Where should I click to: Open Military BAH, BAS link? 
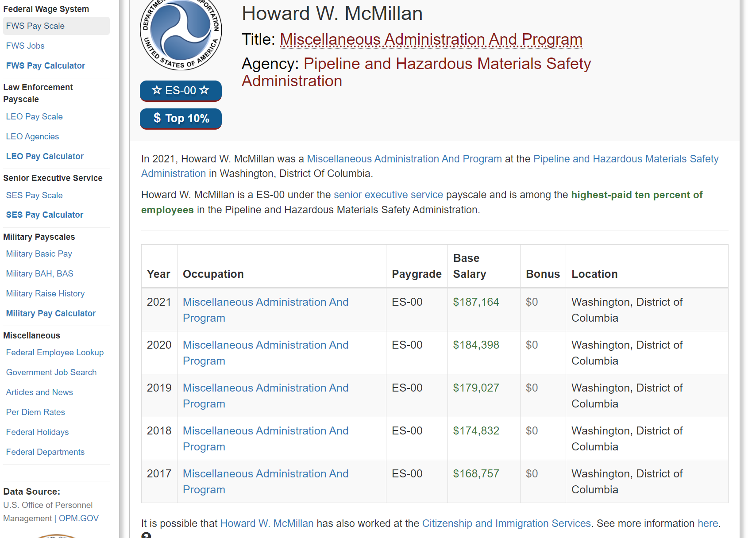40,273
